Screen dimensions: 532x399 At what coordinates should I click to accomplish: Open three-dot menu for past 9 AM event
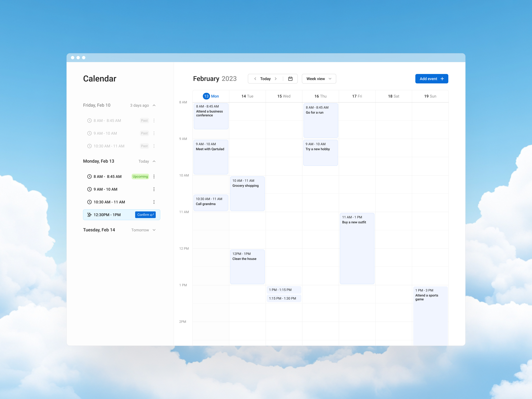tap(154, 133)
